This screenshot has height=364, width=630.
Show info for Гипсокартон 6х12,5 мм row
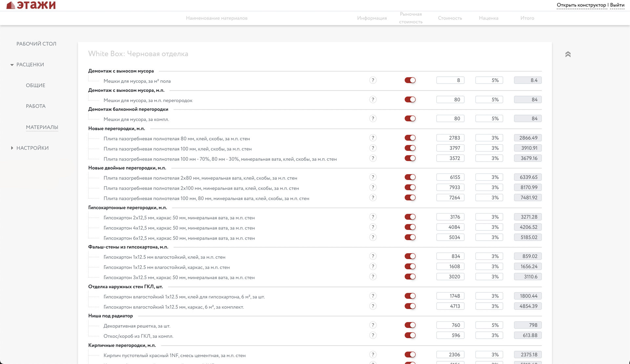click(373, 237)
